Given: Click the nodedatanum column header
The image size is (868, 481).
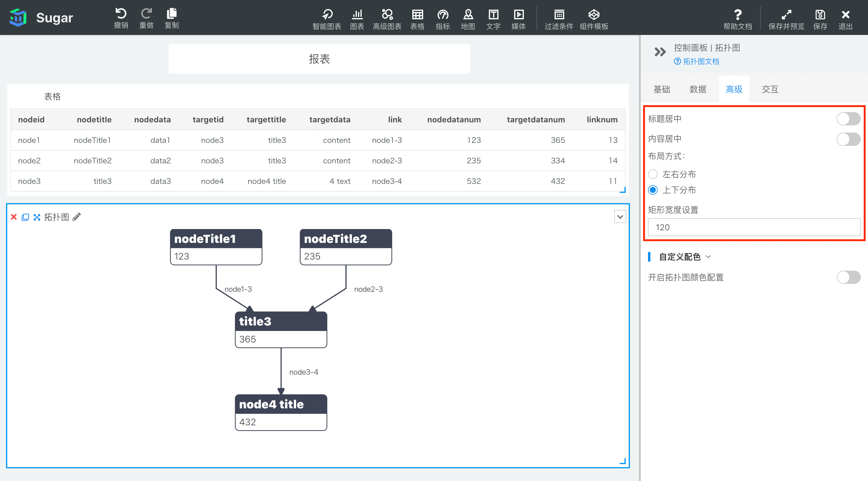Looking at the screenshot, I should [x=454, y=120].
